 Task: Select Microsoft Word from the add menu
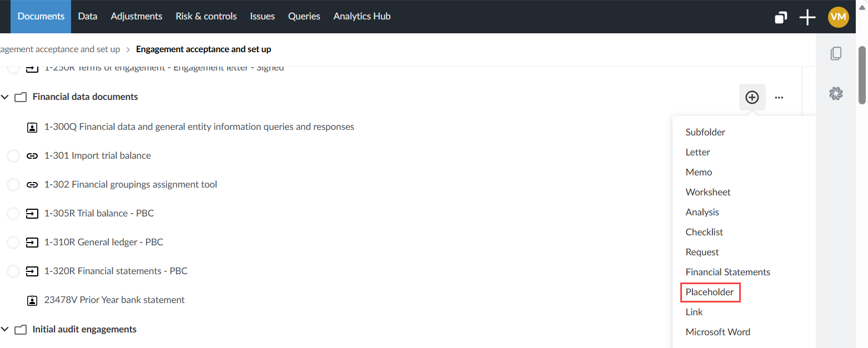(718, 332)
